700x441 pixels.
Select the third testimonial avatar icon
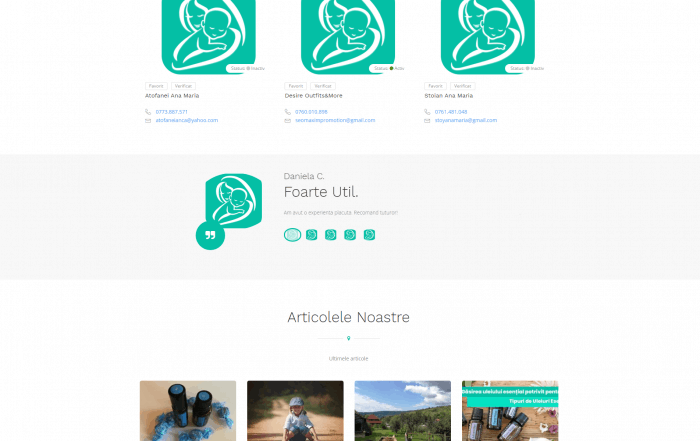[x=330, y=235]
